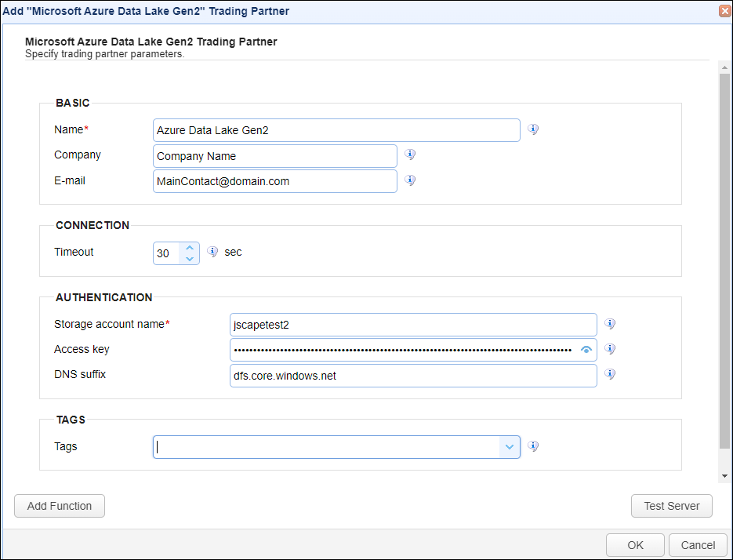The height and width of the screenshot is (560, 733).
Task: Click the info icon next to Name field
Action: tap(533, 129)
